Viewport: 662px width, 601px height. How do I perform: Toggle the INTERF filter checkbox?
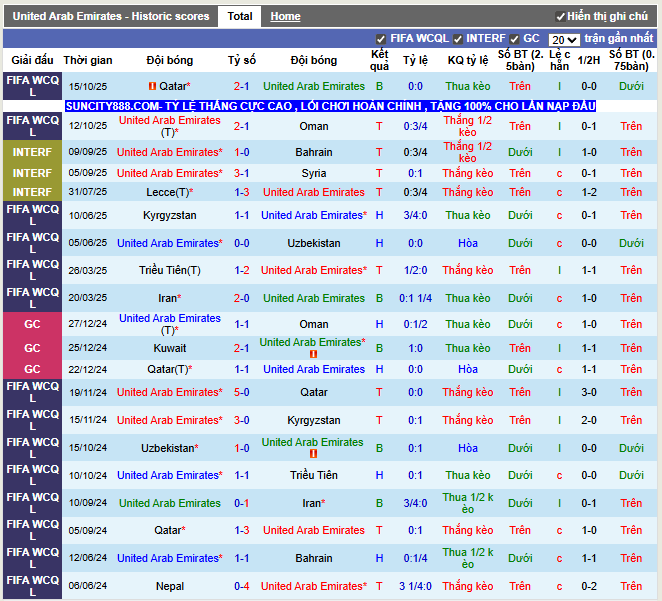coord(457,39)
